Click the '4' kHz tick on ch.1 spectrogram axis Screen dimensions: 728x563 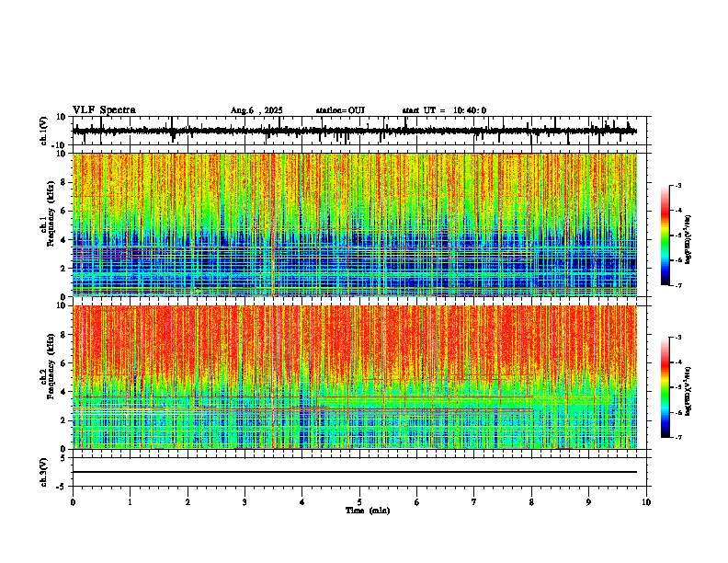(x=64, y=240)
